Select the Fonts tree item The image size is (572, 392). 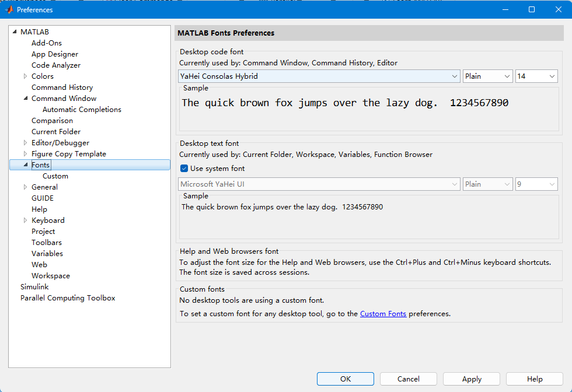pyautogui.click(x=40, y=165)
